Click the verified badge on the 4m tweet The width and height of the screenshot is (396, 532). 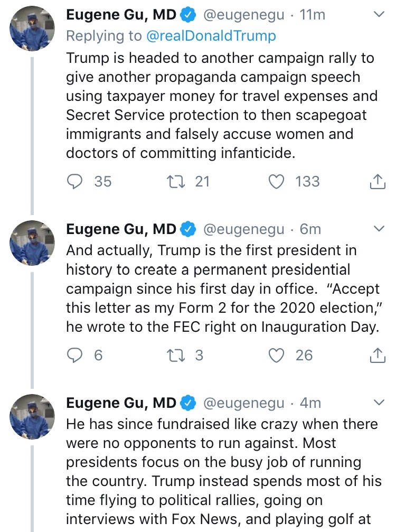coord(187,403)
